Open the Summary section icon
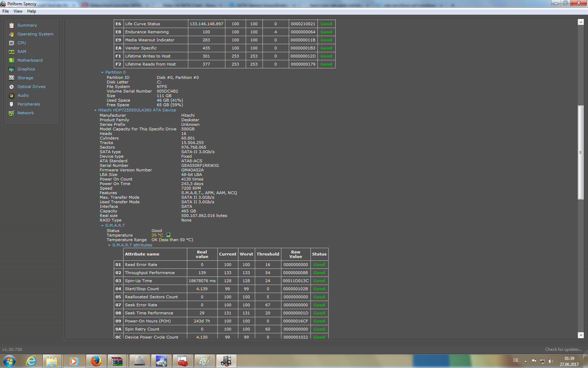The image size is (588, 368). pyautogui.click(x=12, y=25)
